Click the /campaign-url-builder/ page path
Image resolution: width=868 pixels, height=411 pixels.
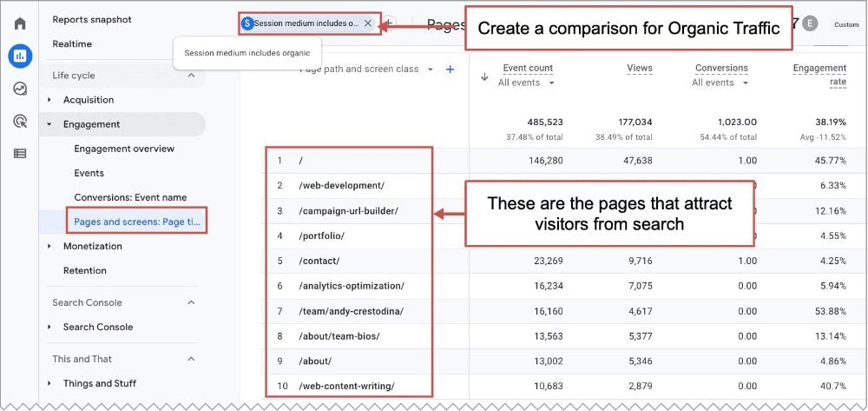click(348, 211)
